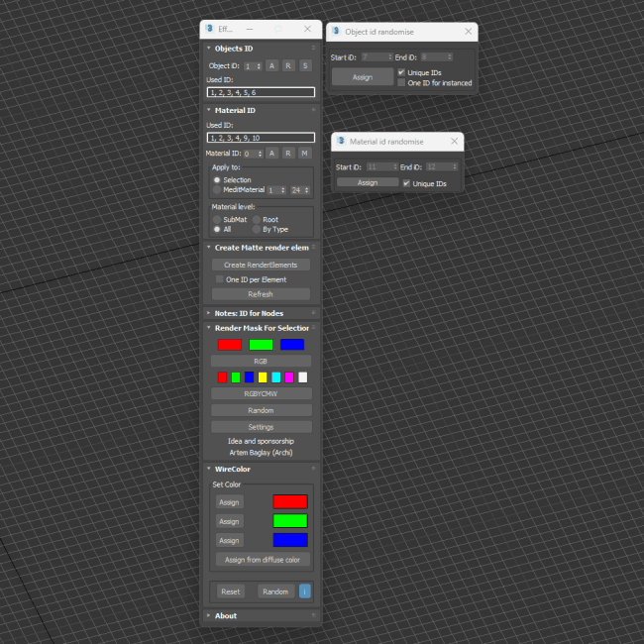Expand the About rollout
644x644 pixels.
click(x=209, y=615)
